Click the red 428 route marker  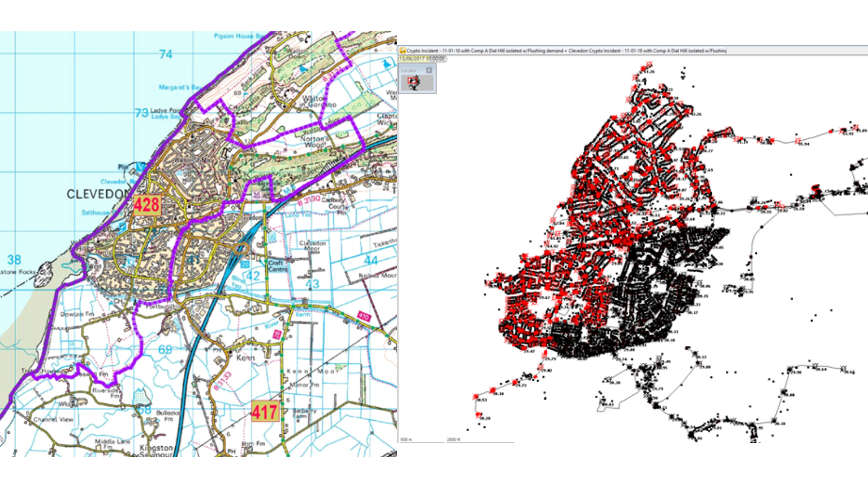point(146,205)
